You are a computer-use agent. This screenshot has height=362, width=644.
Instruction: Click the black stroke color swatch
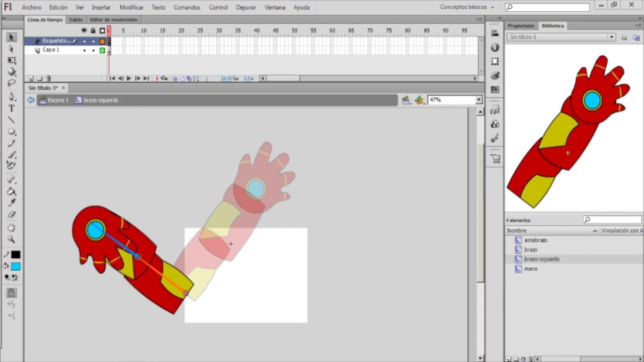[x=16, y=255]
